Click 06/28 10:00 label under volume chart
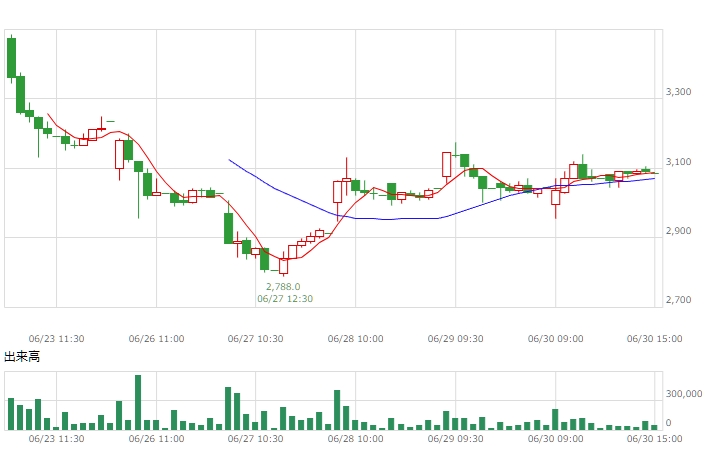Image resolution: width=708 pixels, height=451 pixels. (356, 438)
